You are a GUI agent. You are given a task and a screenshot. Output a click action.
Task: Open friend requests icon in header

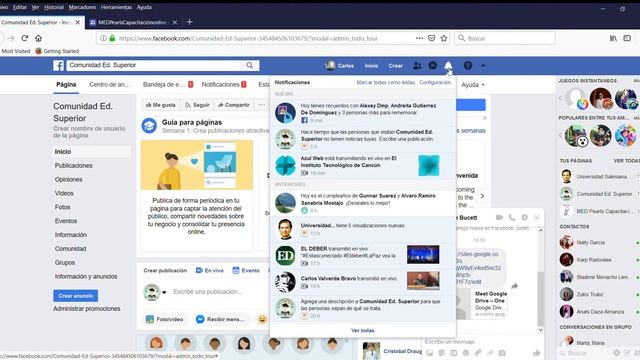pyautogui.click(x=417, y=65)
